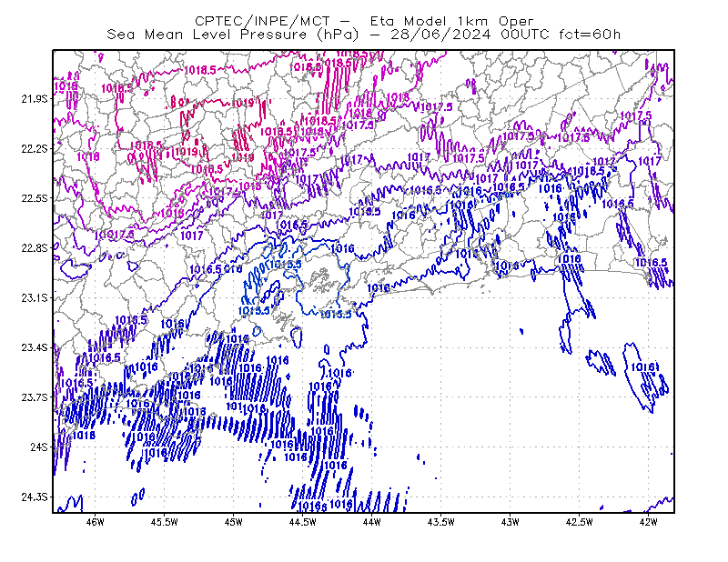Click the 23.7S latitude axis label

point(35,397)
